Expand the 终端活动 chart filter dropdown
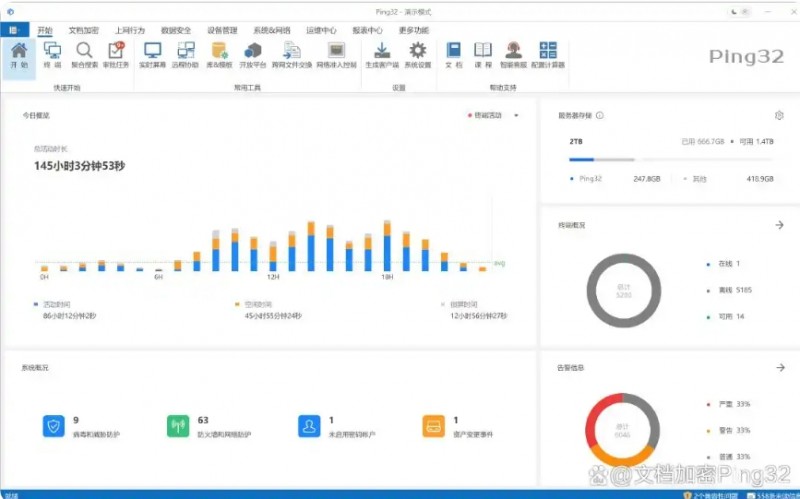Viewport: 800px width, 499px height. click(x=517, y=116)
